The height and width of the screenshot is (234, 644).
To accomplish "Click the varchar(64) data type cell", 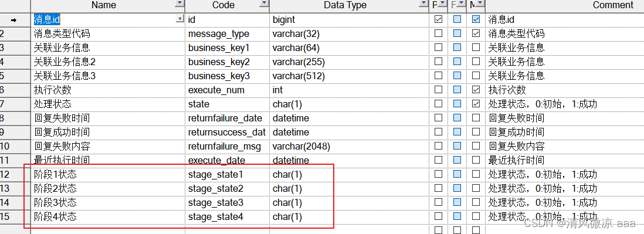I will (x=349, y=48).
